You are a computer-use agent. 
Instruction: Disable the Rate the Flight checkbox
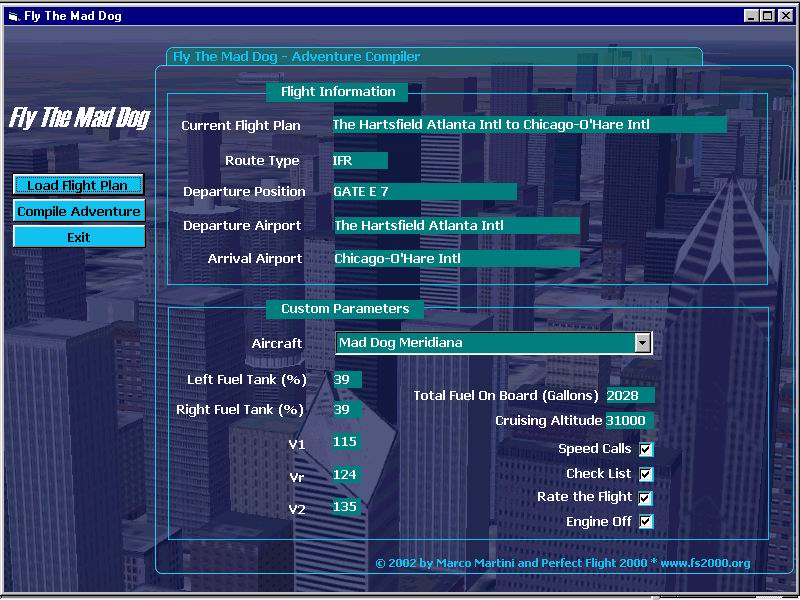(x=646, y=497)
